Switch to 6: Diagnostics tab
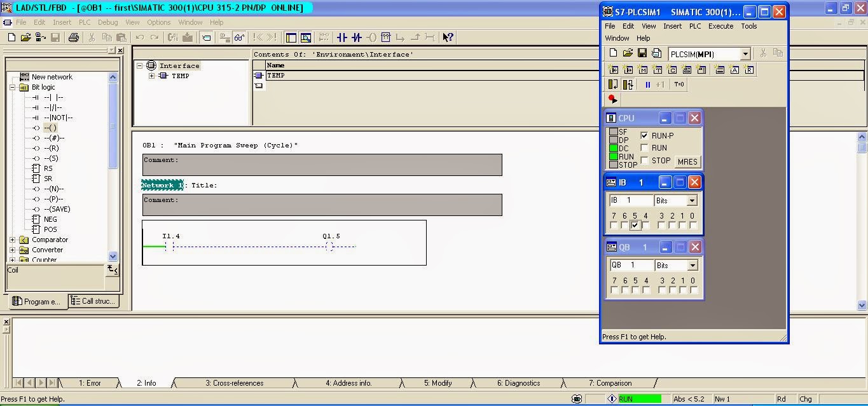 point(518,383)
